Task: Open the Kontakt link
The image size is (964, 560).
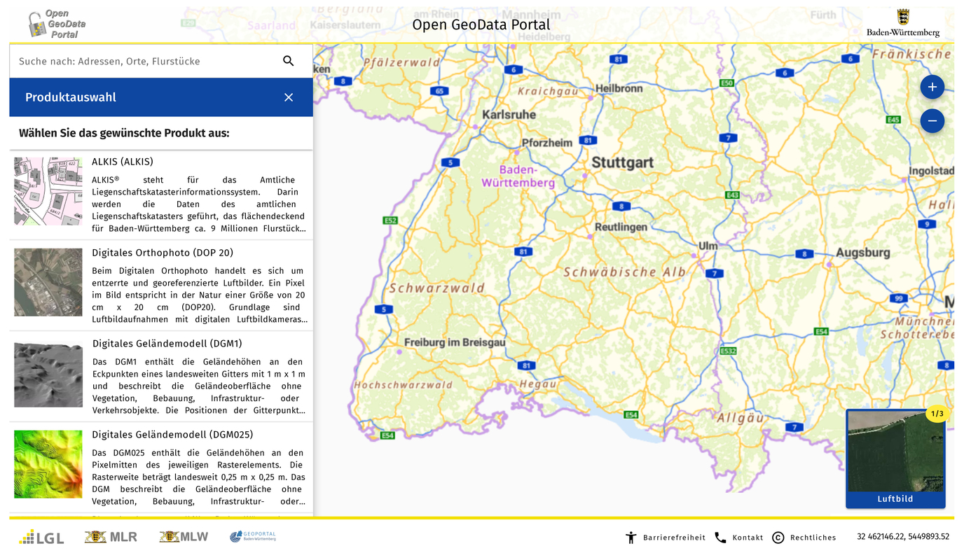Action: (748, 538)
